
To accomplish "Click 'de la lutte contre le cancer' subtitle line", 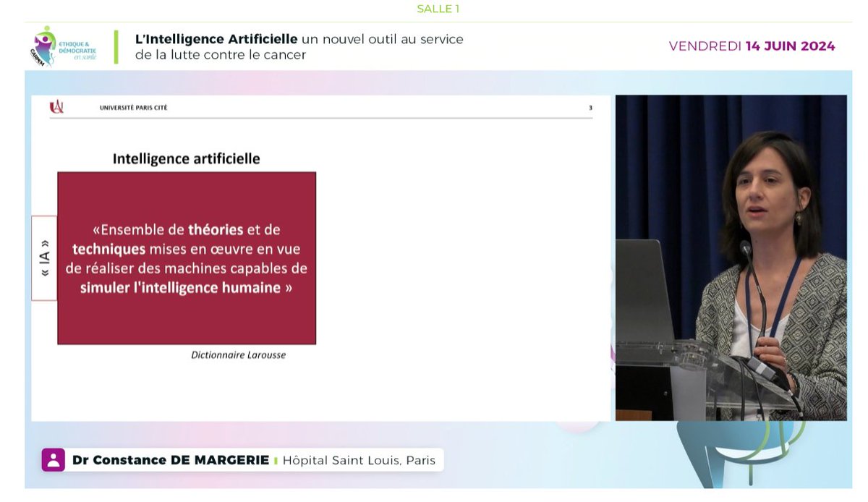I will click(221, 55).
